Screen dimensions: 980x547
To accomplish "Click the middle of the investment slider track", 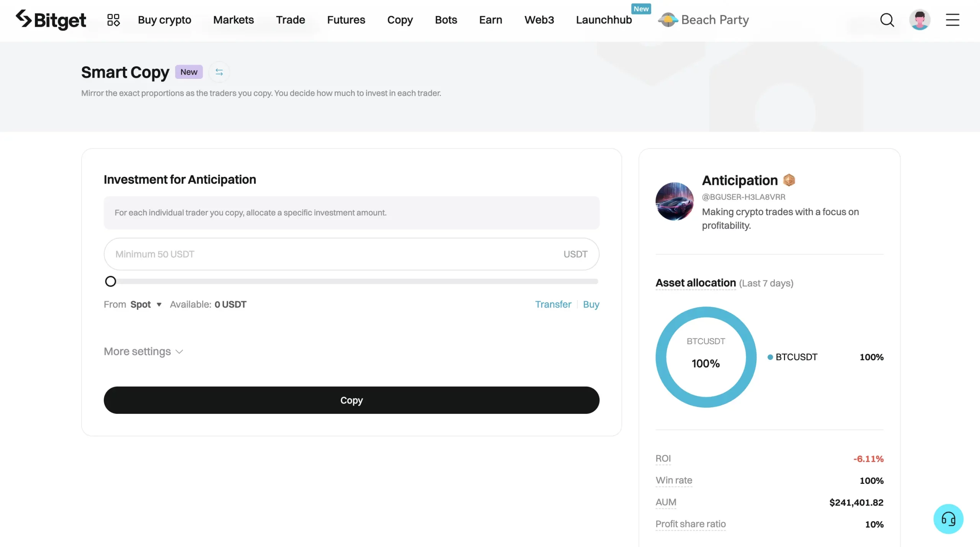I will pyautogui.click(x=351, y=281).
